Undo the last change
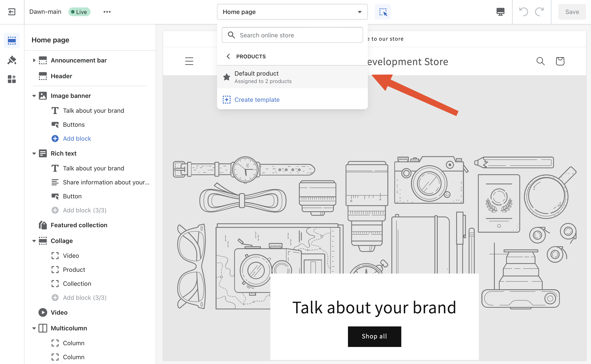591x364 pixels. (x=524, y=12)
